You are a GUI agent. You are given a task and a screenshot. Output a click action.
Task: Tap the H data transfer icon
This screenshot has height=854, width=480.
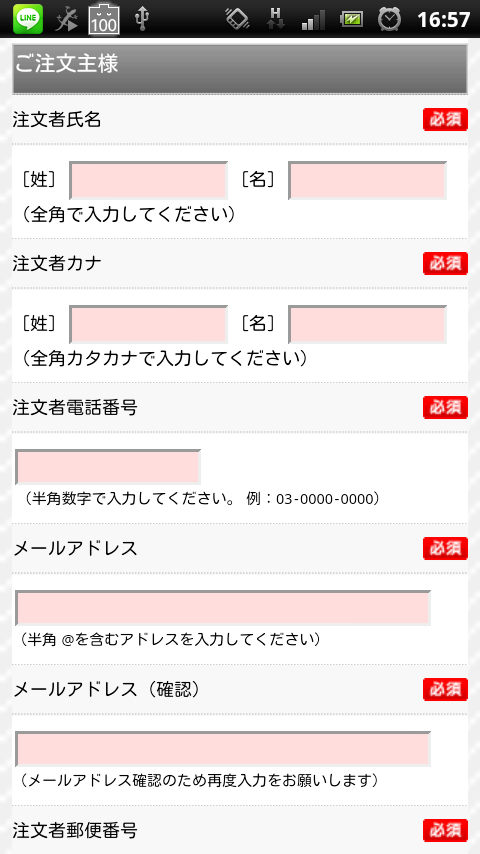point(276,19)
